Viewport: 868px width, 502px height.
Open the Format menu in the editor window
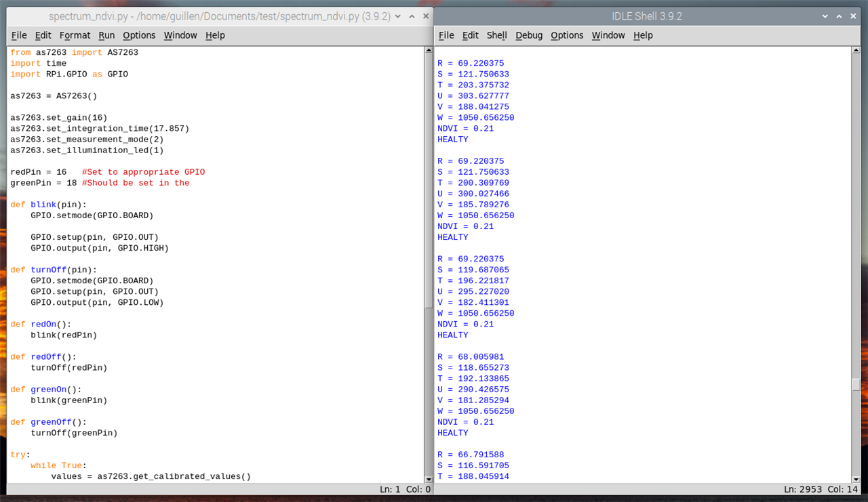pos(75,35)
